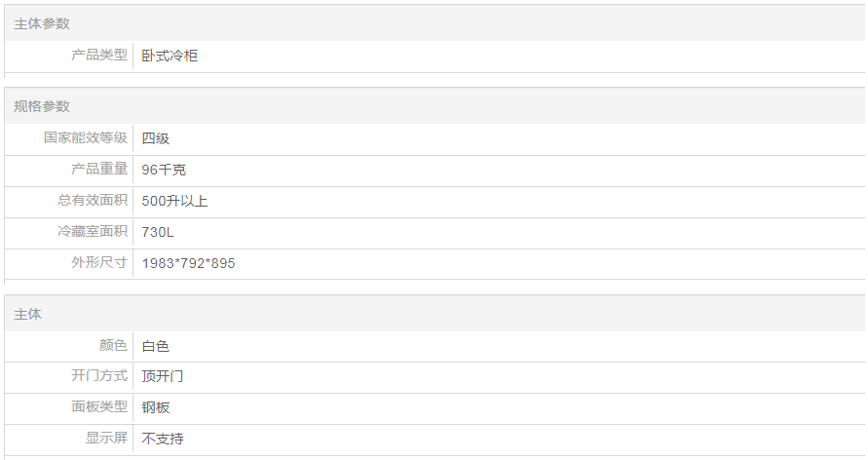This screenshot has height=460, width=868.
Task: Click the 卧式冷柜 value text
Action: tap(170, 56)
